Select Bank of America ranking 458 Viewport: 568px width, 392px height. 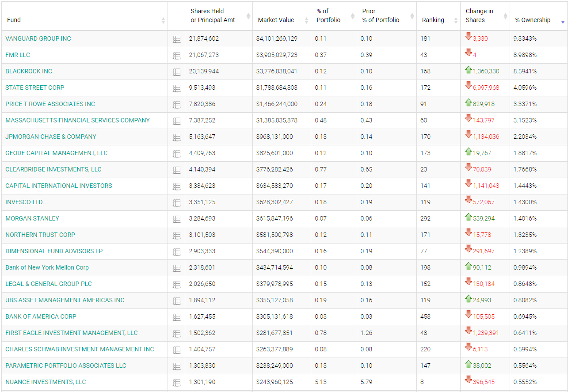(x=425, y=316)
